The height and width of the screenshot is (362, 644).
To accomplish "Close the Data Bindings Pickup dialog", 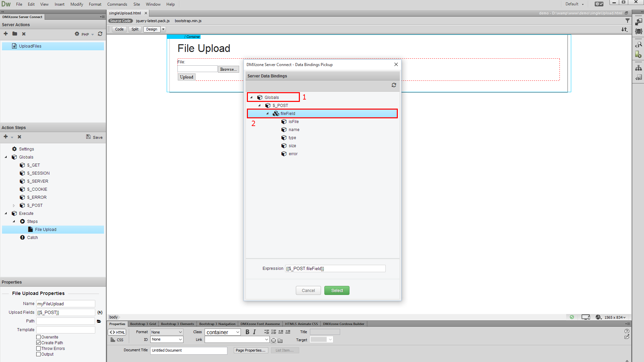I will (396, 64).
